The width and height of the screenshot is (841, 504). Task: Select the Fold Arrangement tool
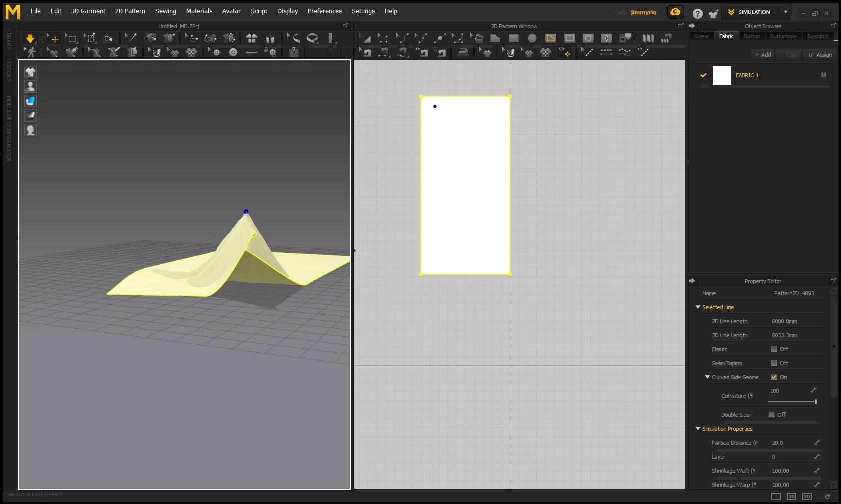pos(108,38)
